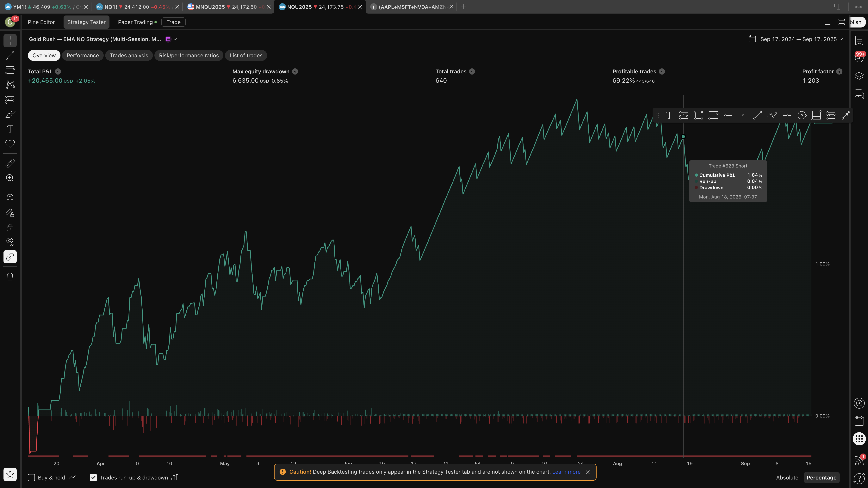Pick the vertical line tool in floating bar
This screenshot has width=868, height=488.
click(743, 116)
